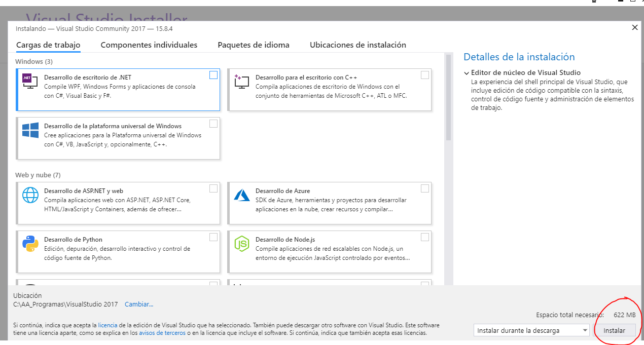
Task: Check the Desarrollo para el escritorio con C++ checkbox
Action: pos(425,75)
